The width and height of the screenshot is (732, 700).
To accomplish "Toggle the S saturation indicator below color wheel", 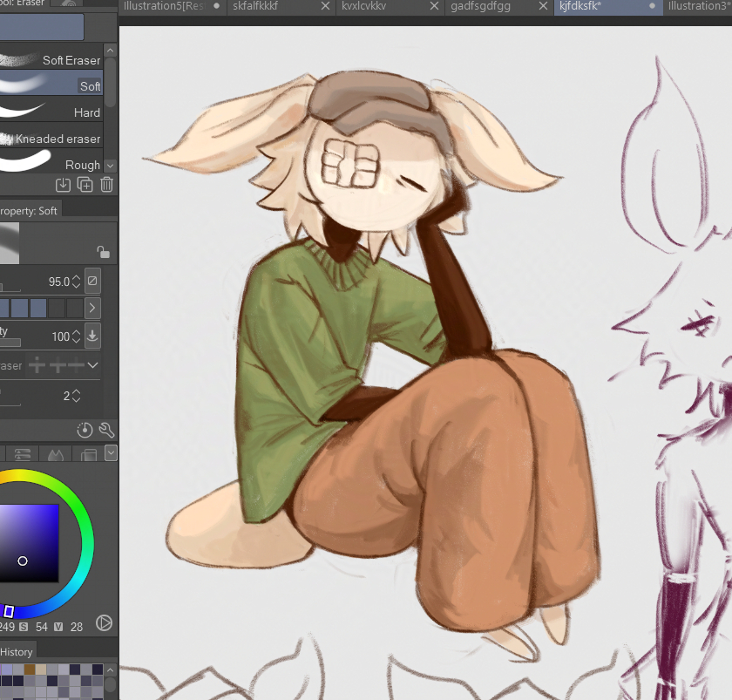I will point(24,628).
